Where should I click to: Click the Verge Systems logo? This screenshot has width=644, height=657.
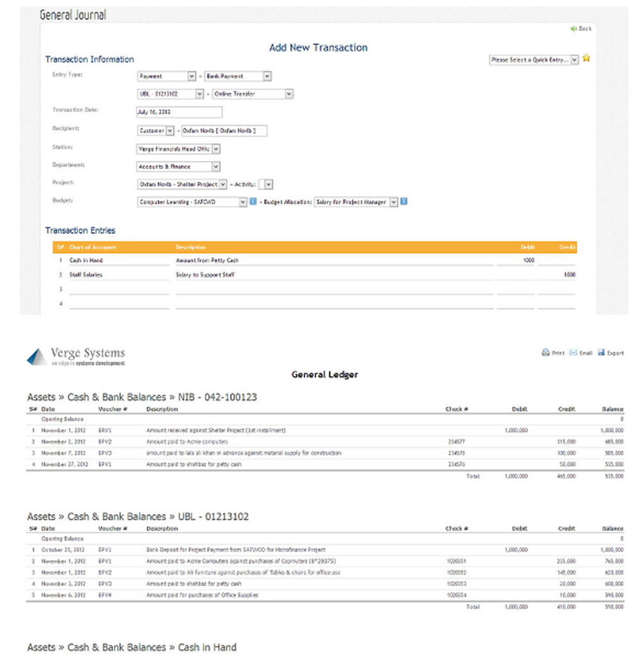pos(76,357)
